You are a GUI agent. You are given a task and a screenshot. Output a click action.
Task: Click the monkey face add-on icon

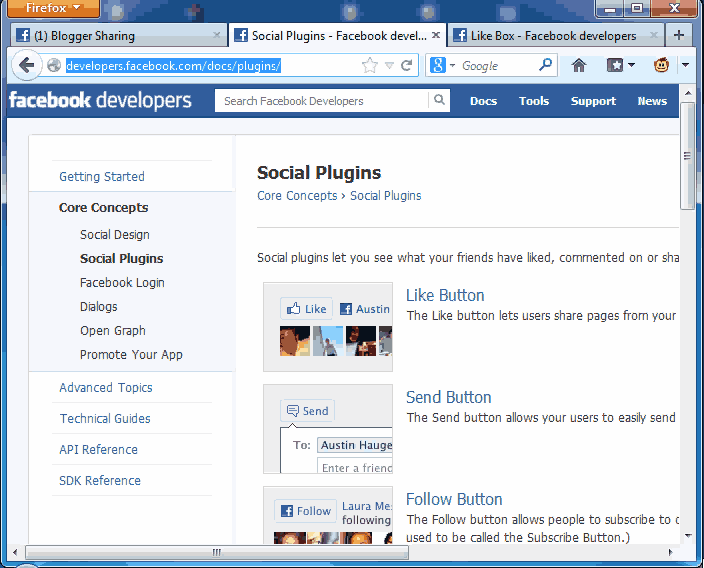point(661,65)
